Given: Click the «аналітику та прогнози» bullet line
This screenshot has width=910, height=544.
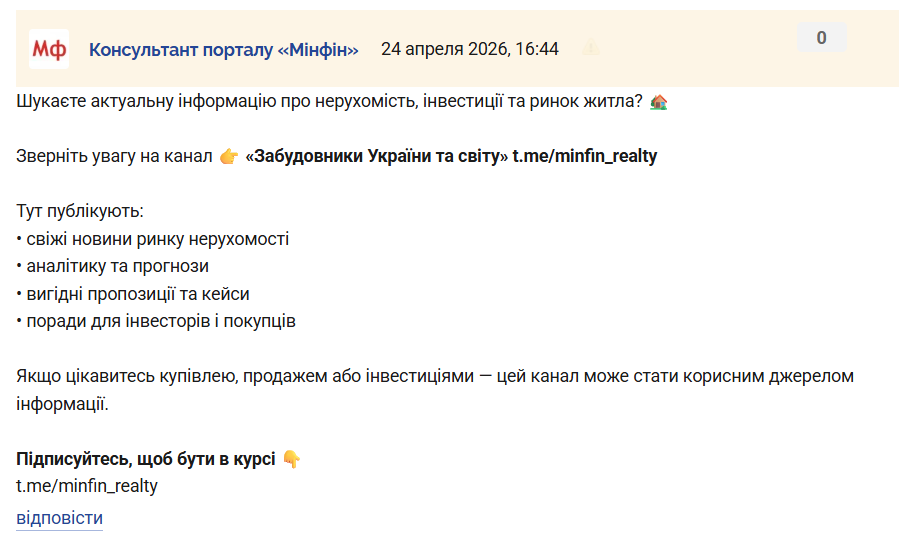Looking at the screenshot, I should tap(113, 267).
